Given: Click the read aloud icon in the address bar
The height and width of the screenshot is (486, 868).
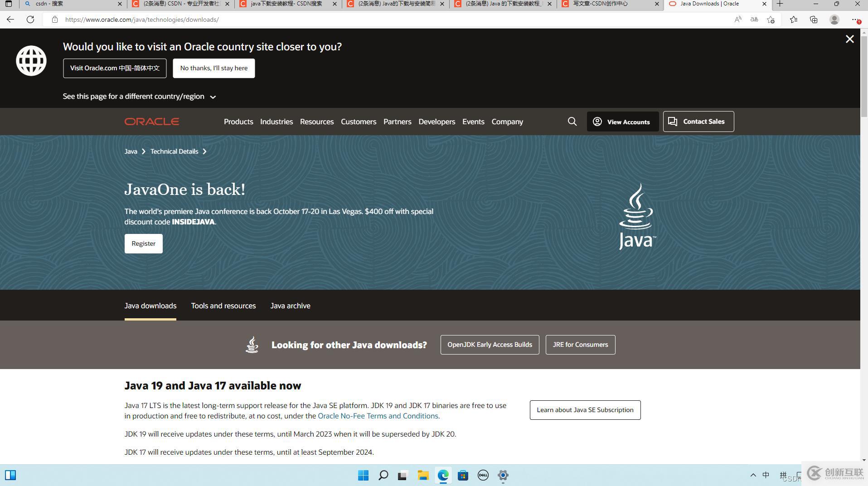Looking at the screenshot, I should (738, 19).
